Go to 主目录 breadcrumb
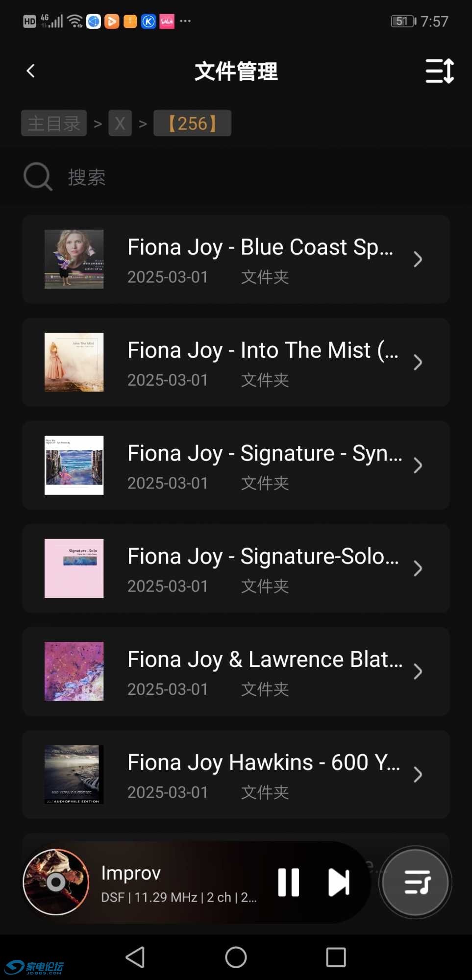This screenshot has width=472, height=980. click(x=54, y=123)
